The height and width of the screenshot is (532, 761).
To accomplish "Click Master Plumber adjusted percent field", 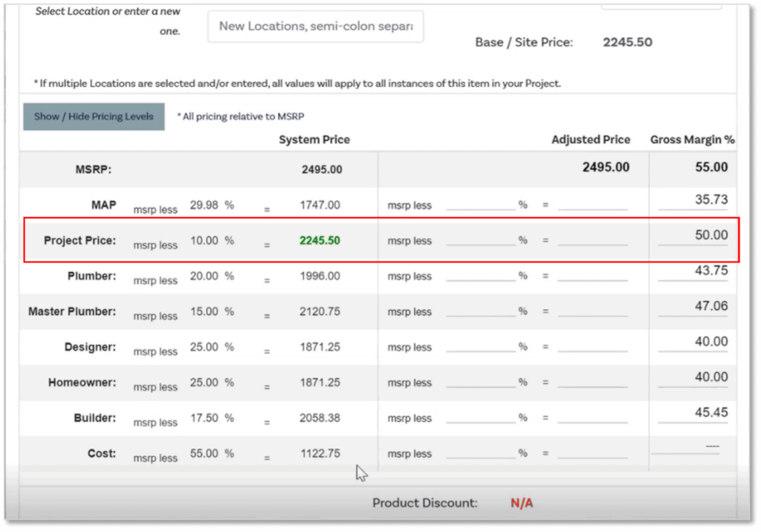I will click(x=481, y=311).
